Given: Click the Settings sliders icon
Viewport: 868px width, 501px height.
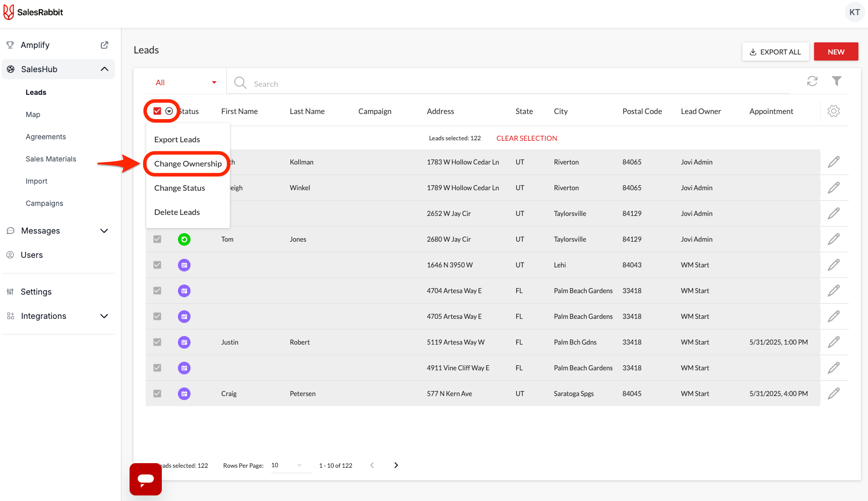Looking at the screenshot, I should 10,292.
